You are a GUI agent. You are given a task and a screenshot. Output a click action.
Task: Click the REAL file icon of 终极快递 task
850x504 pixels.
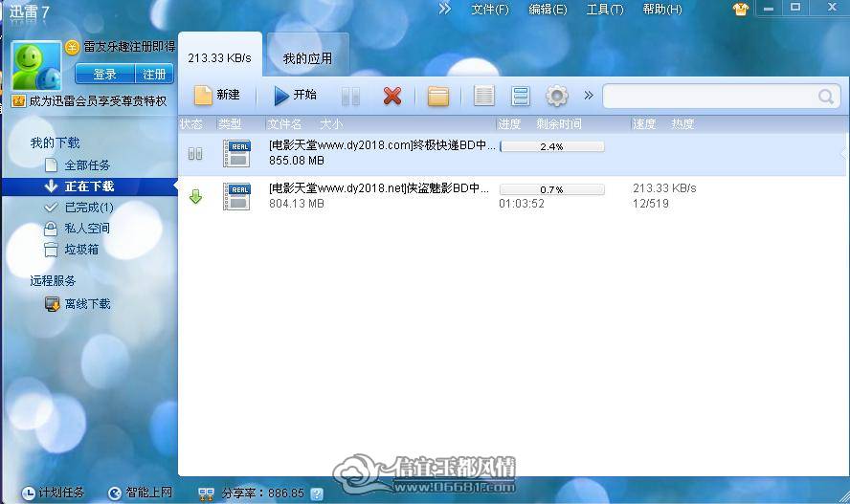point(236,153)
